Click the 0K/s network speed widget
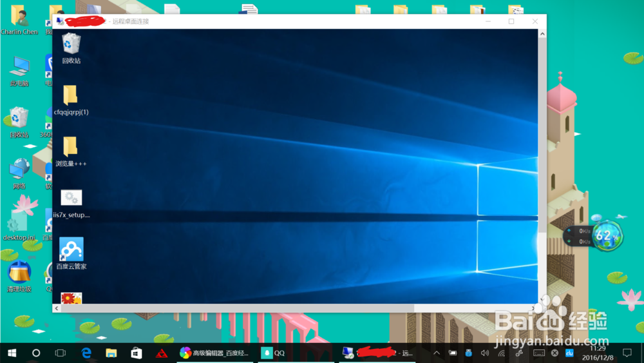The width and height of the screenshot is (644, 363). (579, 237)
